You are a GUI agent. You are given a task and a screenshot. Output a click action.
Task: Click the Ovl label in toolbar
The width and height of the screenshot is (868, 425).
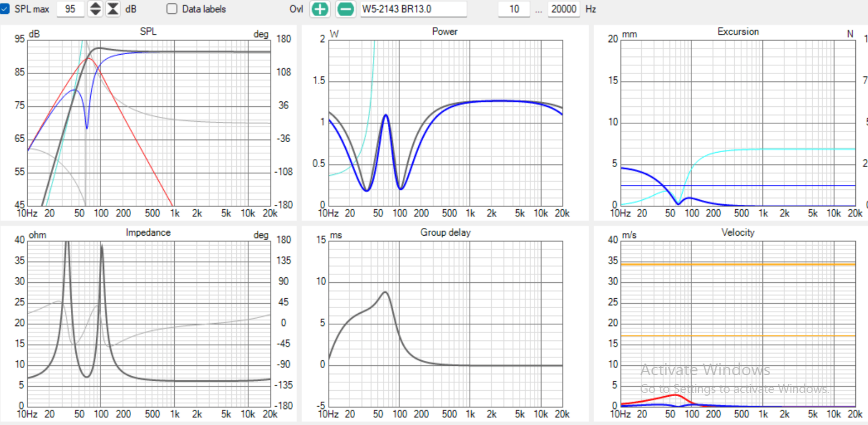[296, 9]
